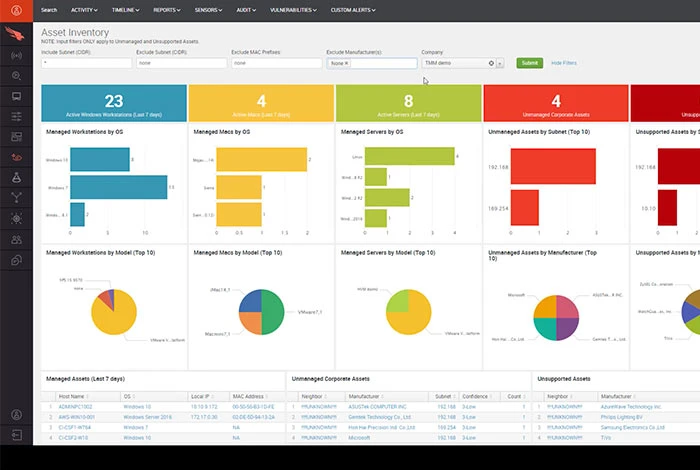
Task: Click the yellow 4 Active Macs tile
Action: tap(261, 103)
